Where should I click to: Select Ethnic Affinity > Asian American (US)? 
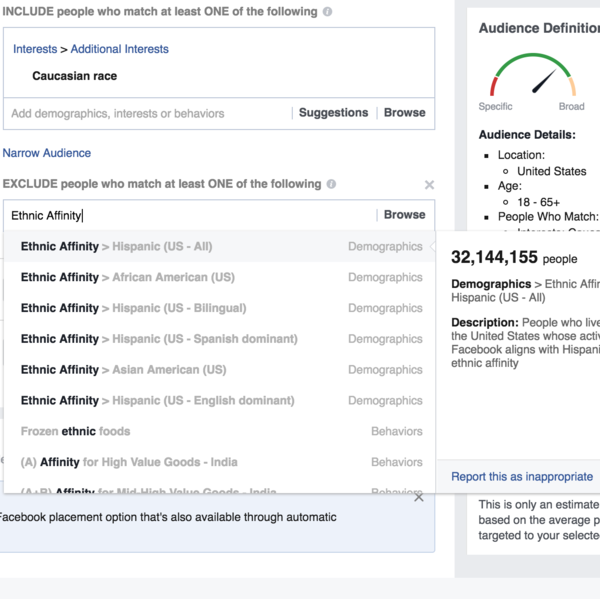(x=219, y=370)
